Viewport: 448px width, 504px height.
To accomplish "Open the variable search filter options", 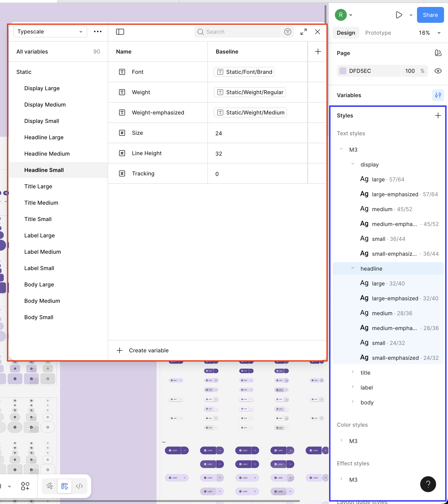I will click(x=288, y=32).
